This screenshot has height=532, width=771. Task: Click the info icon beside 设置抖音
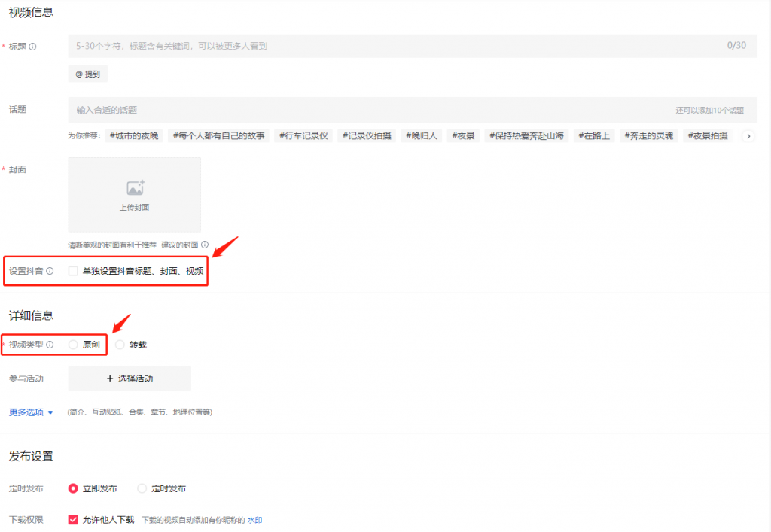(50, 271)
